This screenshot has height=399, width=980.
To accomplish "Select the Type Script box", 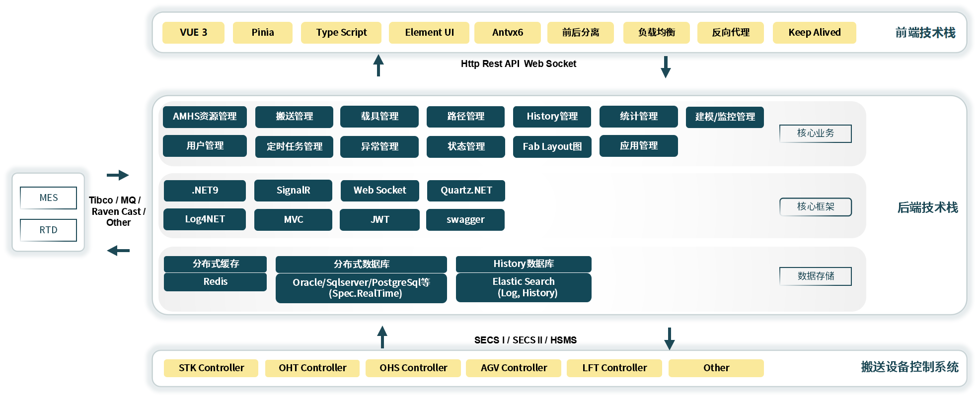I will (x=341, y=33).
